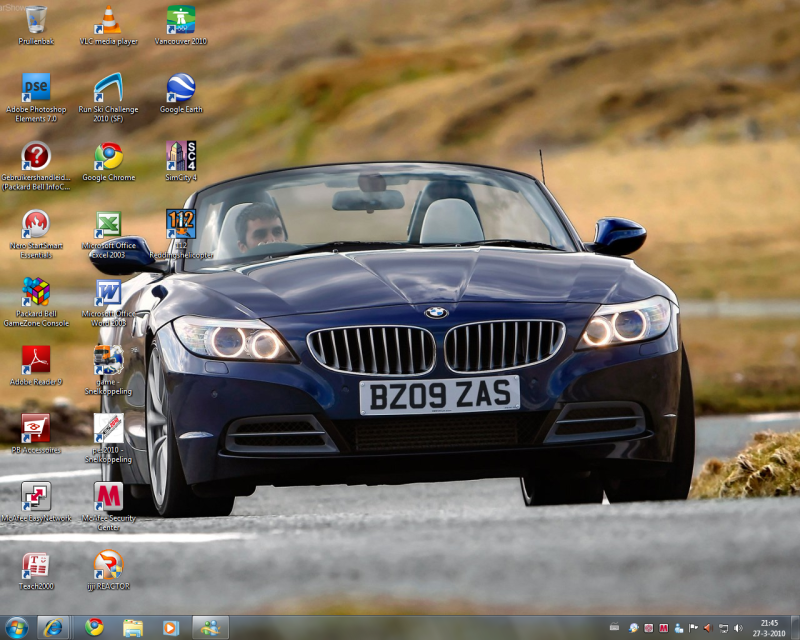Open the clock showing 21:45
The height and width of the screenshot is (640, 800).
coord(769,628)
